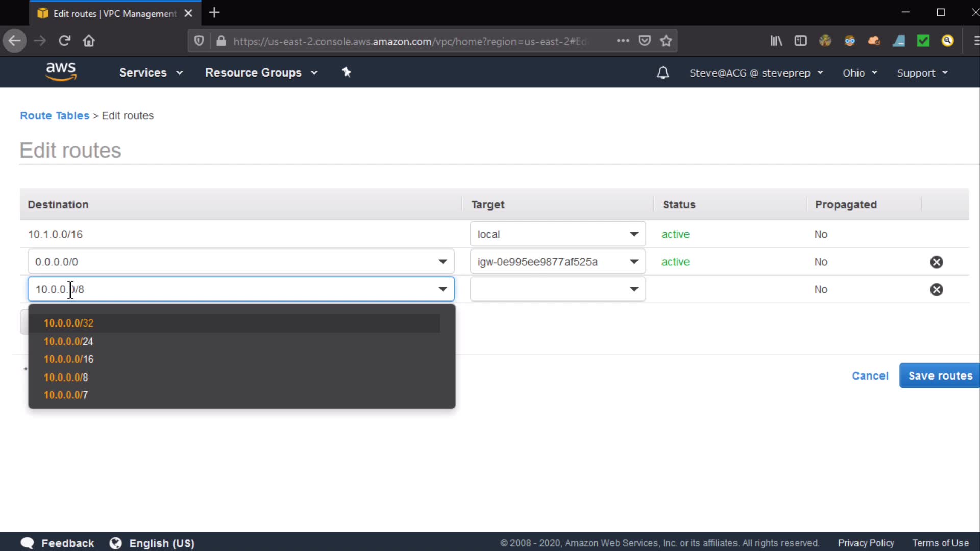Click Save routes button
Viewport: 980px width, 551px height.
pyautogui.click(x=940, y=376)
